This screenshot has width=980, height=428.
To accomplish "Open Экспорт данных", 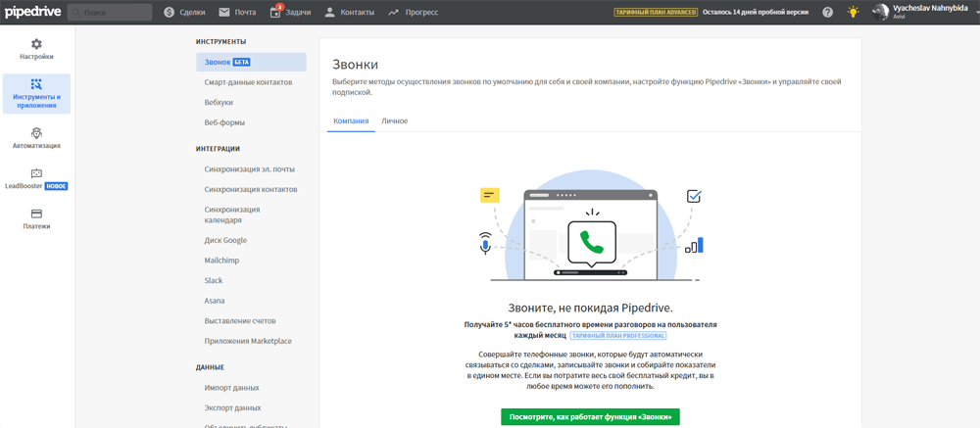I will point(232,407).
